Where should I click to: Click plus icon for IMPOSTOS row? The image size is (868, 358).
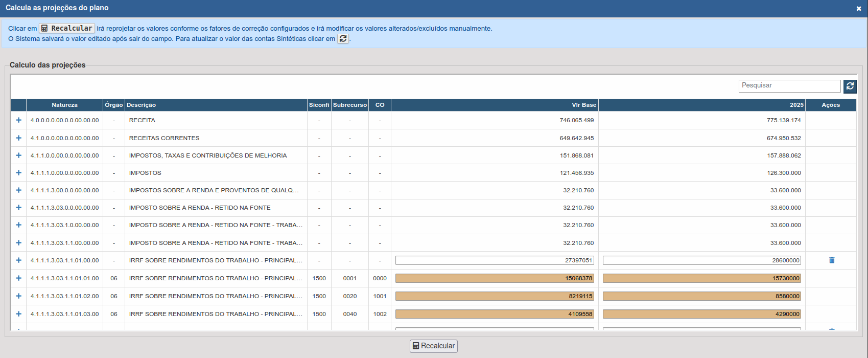coord(19,173)
